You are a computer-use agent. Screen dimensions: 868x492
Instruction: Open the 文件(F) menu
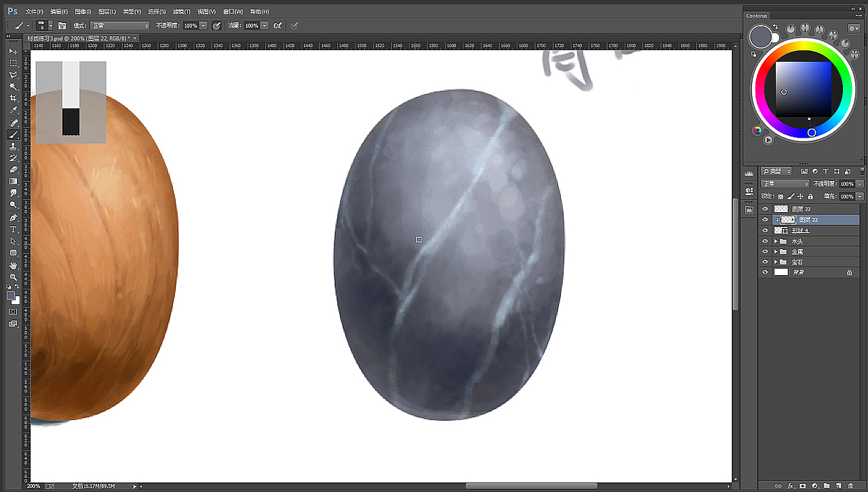pyautogui.click(x=34, y=12)
